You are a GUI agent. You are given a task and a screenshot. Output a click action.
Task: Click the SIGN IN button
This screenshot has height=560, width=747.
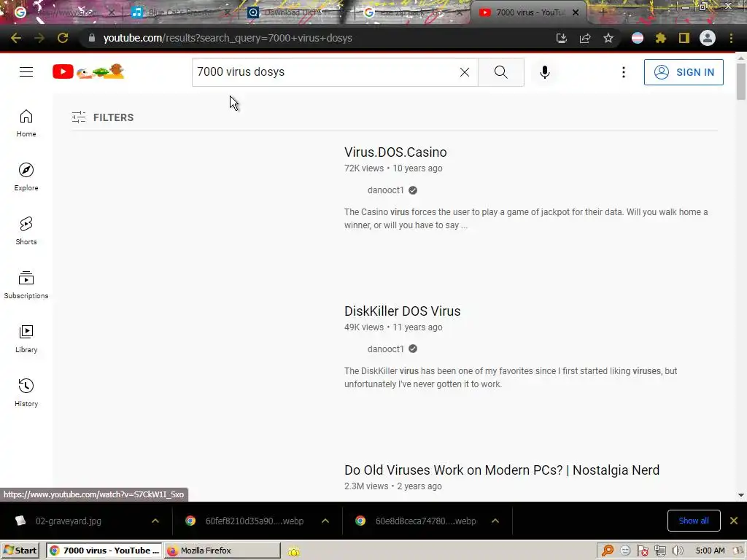click(x=684, y=72)
